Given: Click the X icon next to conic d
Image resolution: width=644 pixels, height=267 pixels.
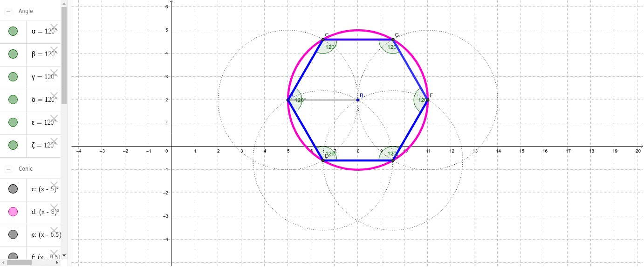Looking at the screenshot, I should [54, 207].
